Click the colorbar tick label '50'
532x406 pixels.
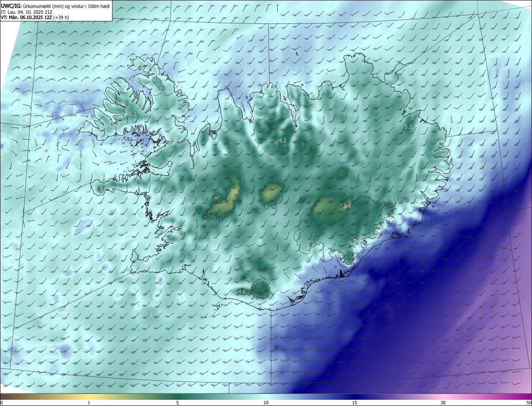529,403
